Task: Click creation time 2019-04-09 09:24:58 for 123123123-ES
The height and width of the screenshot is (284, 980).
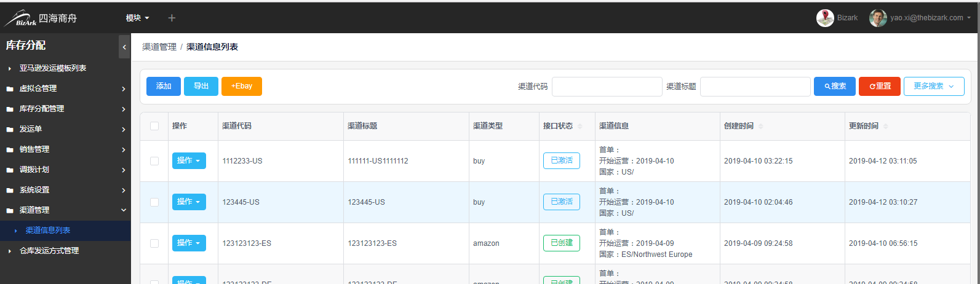Action: coord(759,243)
